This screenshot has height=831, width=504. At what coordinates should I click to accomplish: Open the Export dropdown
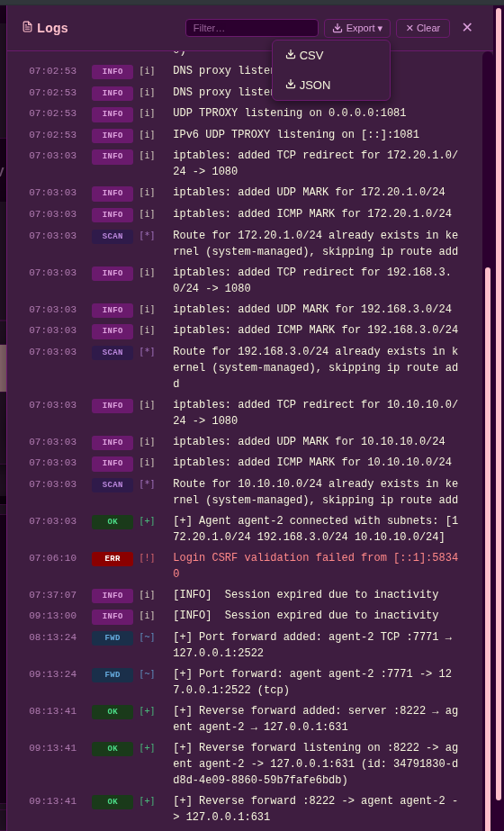tap(357, 28)
